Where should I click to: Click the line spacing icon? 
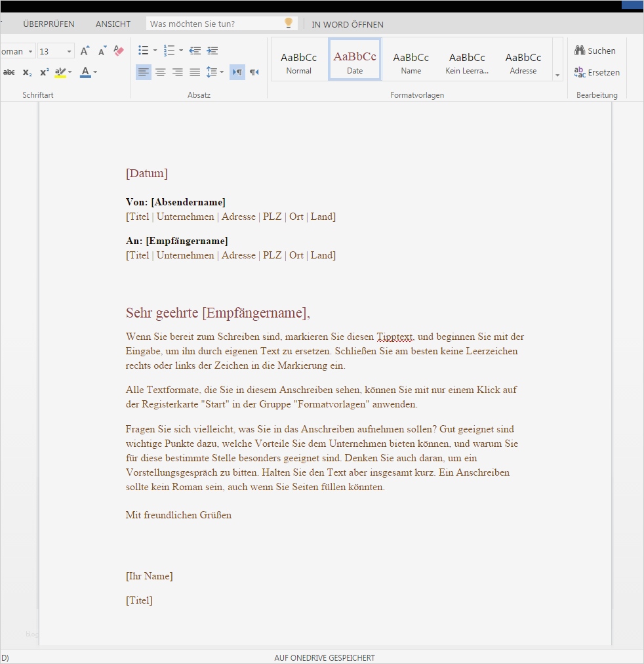click(212, 72)
